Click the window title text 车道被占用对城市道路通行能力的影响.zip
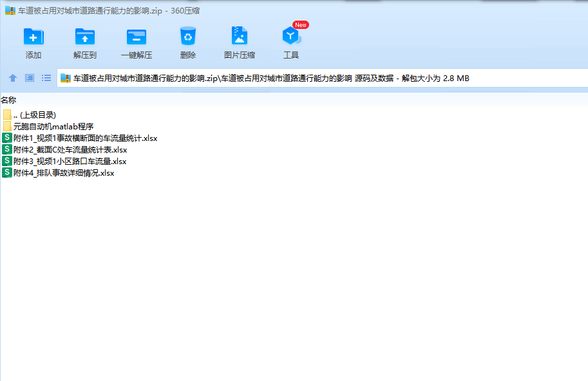588x381 pixels. coord(90,11)
